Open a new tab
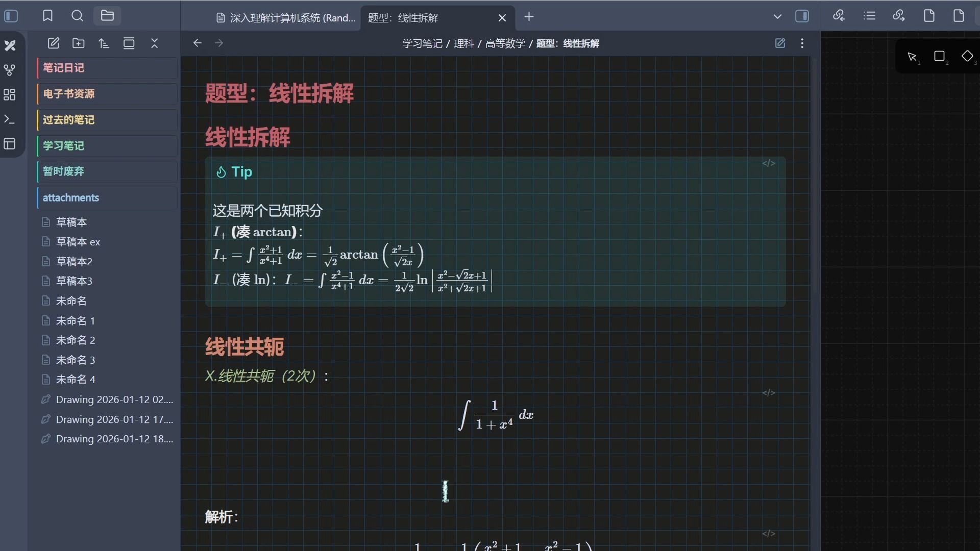980x551 pixels. (x=529, y=17)
